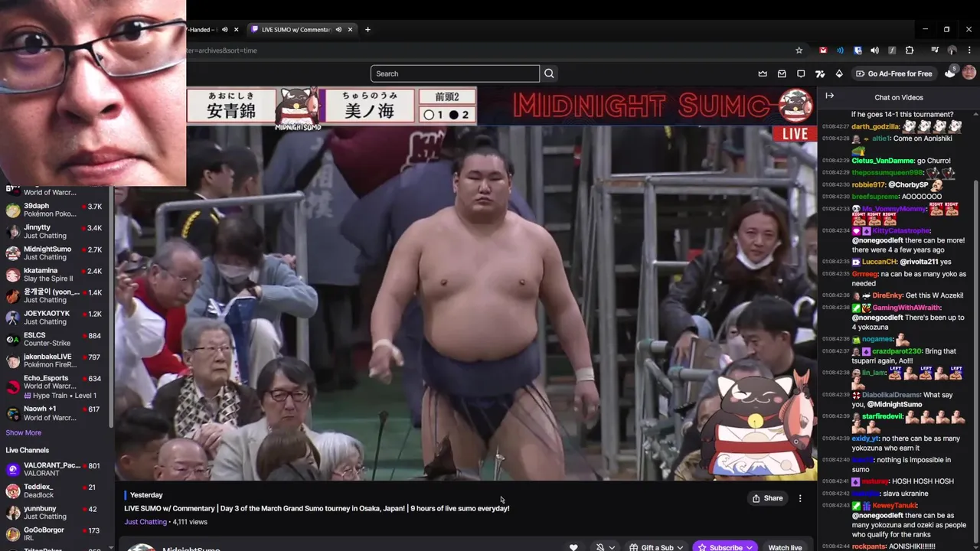This screenshot has height=551, width=980.
Task: Open Chrome three-dot menu
Action: point(969,51)
